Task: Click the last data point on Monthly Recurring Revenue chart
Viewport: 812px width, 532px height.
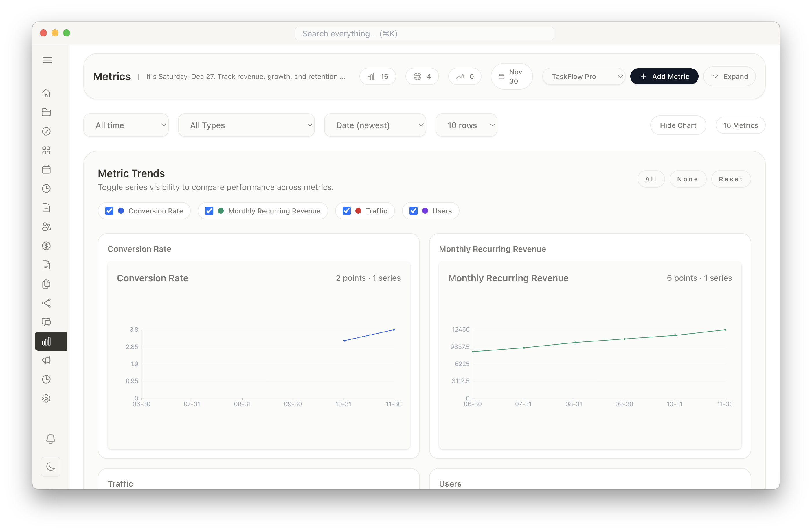Action: (x=725, y=330)
